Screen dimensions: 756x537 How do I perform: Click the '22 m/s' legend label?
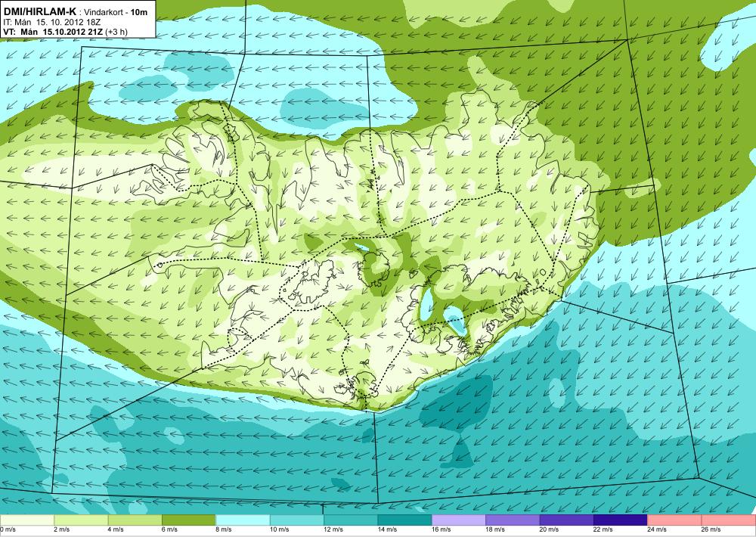pos(603,529)
